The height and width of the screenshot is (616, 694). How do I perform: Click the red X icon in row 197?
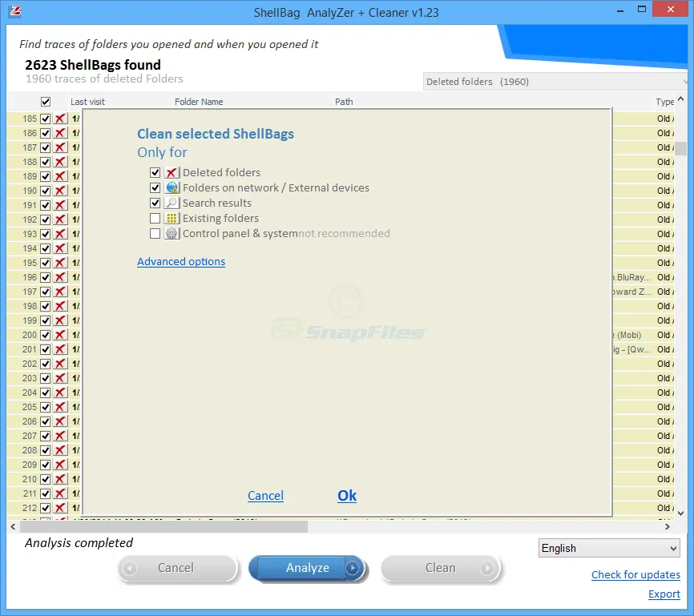pyautogui.click(x=60, y=292)
